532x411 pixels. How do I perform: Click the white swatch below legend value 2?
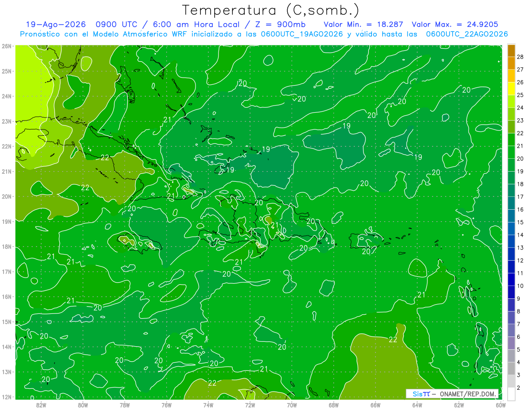pos(511,394)
